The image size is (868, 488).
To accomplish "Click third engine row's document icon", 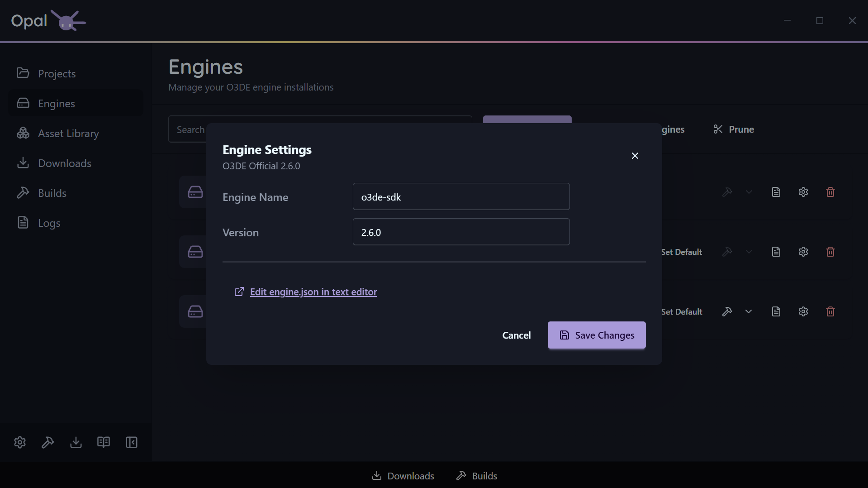I will tap(776, 311).
